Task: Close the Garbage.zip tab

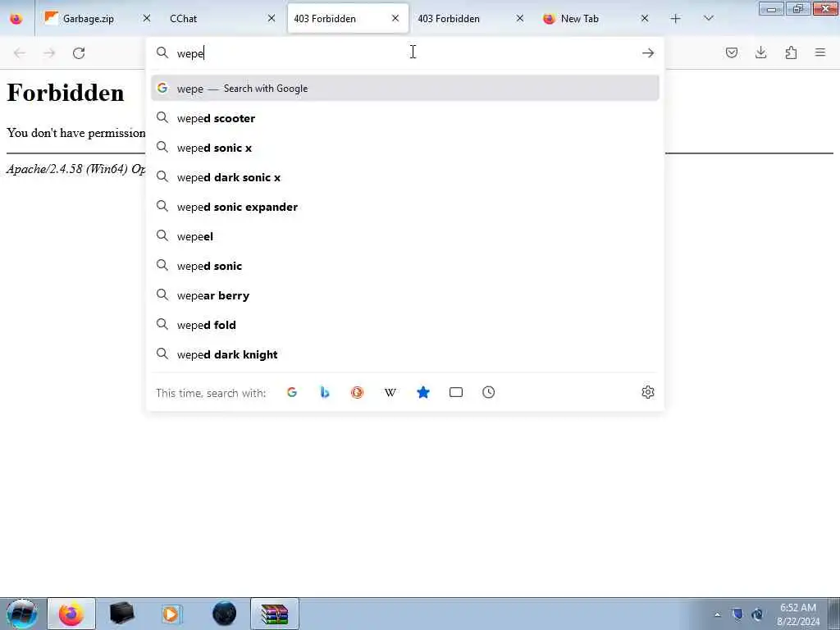Action: pyautogui.click(x=147, y=18)
